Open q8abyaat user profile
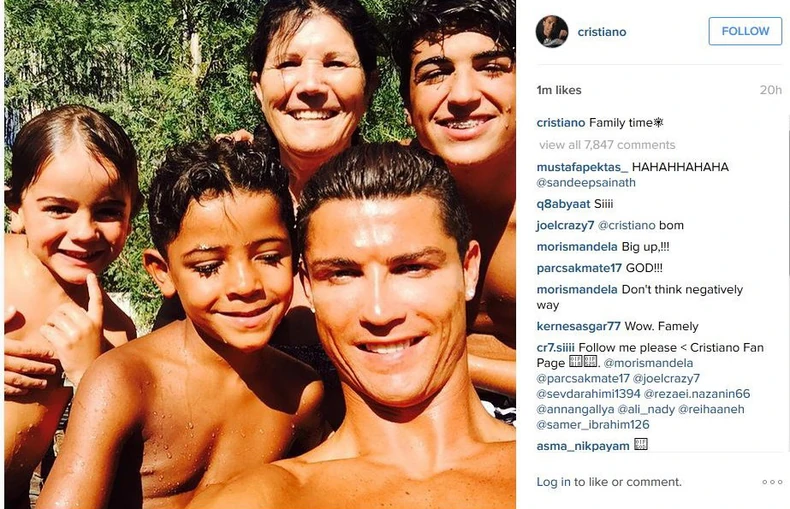Viewport: 790px width, 509px height. pyautogui.click(x=563, y=204)
